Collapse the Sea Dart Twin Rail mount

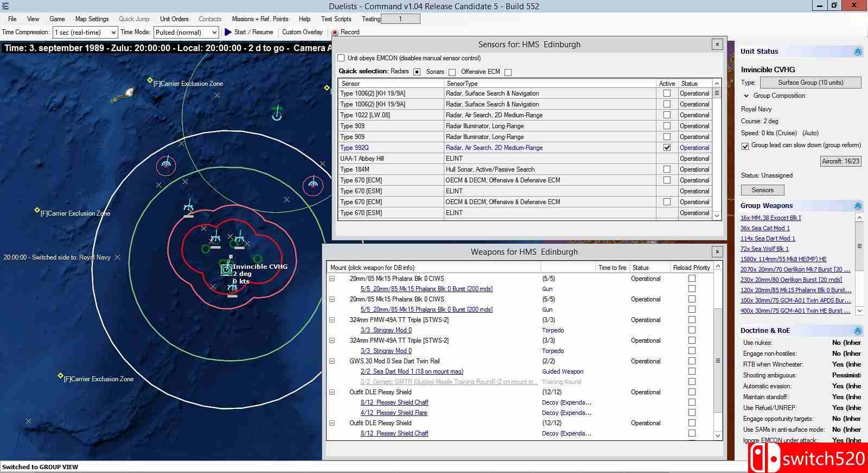pyautogui.click(x=332, y=361)
